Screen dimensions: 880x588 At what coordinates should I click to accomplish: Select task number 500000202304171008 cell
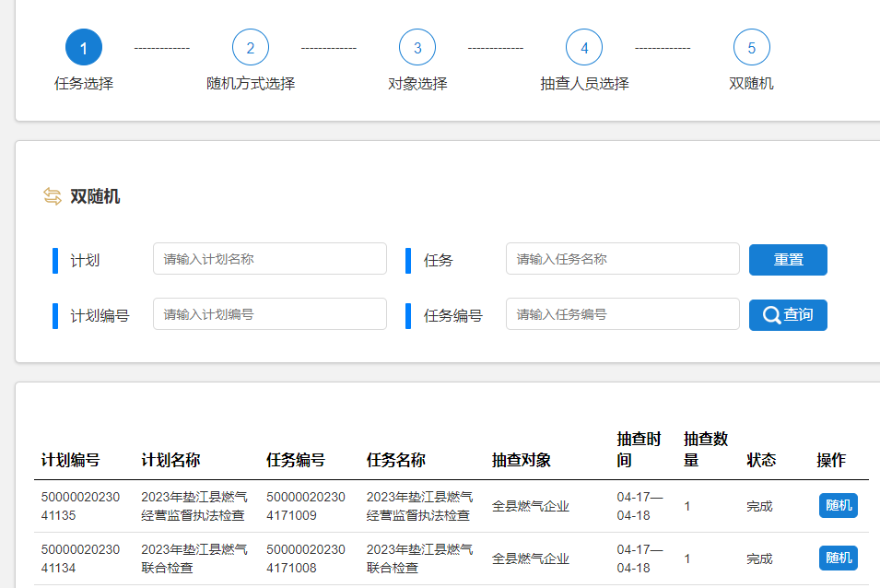click(305, 559)
